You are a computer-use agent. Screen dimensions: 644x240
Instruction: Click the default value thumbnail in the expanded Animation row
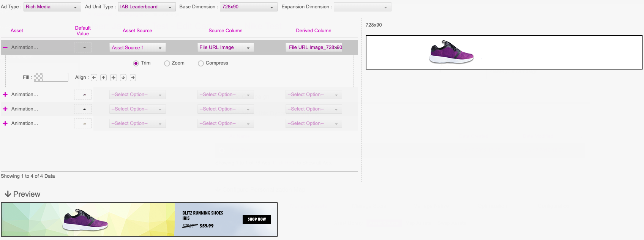pyautogui.click(x=83, y=47)
